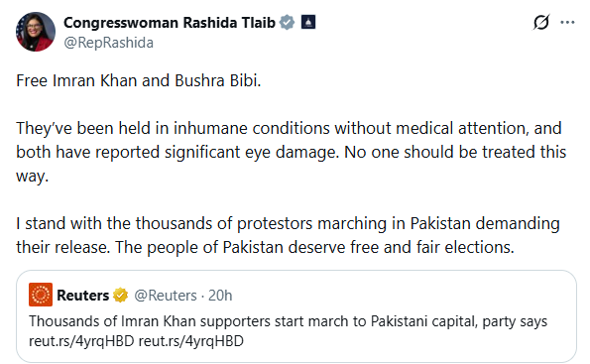Viewport: 590px width, 364px height.
Task: Open Rashida Tlaib's profile picture
Action: pyautogui.click(x=36, y=32)
